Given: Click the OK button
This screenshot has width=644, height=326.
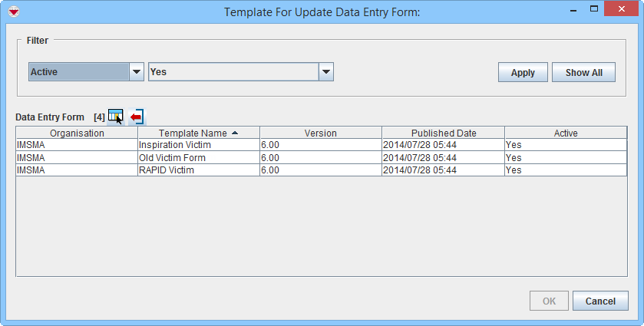Looking at the screenshot, I should (x=549, y=301).
